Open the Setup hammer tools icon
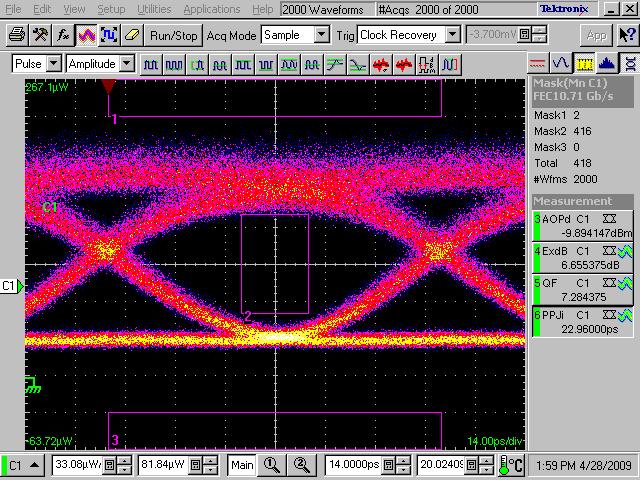This screenshot has height=480, width=640. (40, 36)
